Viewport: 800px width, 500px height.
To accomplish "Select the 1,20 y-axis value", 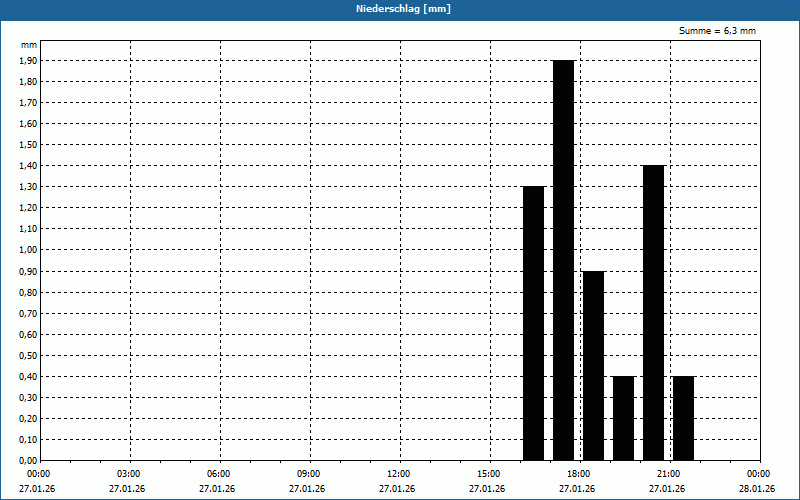I will click(x=28, y=208).
